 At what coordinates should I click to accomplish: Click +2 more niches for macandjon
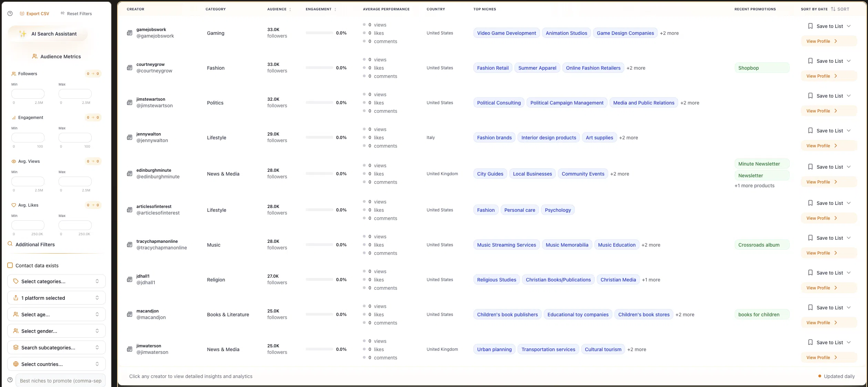[x=685, y=314]
